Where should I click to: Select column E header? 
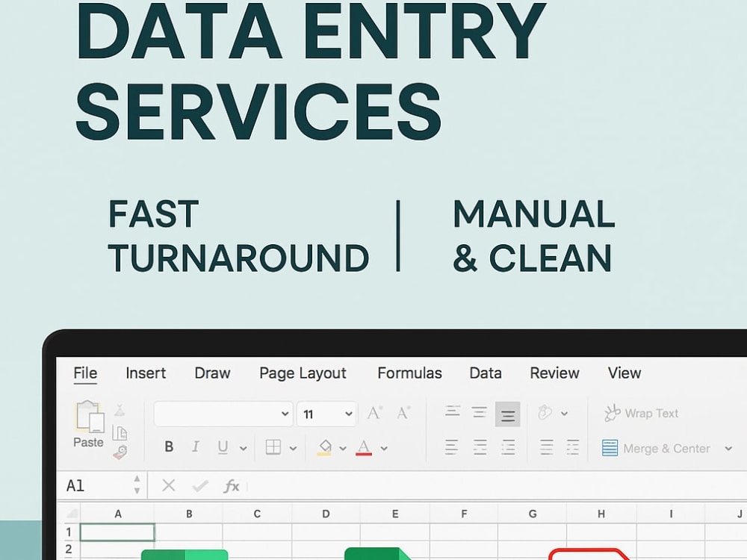tap(395, 514)
